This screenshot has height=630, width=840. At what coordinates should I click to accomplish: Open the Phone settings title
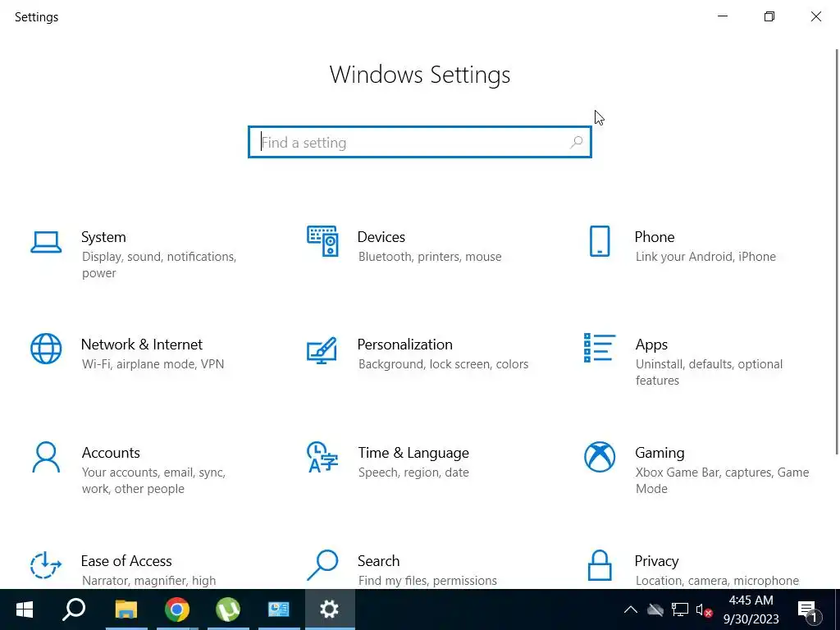point(654,237)
